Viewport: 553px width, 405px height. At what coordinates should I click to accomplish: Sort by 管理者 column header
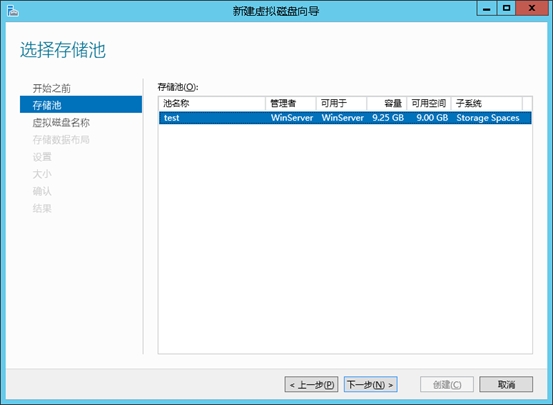click(x=291, y=103)
